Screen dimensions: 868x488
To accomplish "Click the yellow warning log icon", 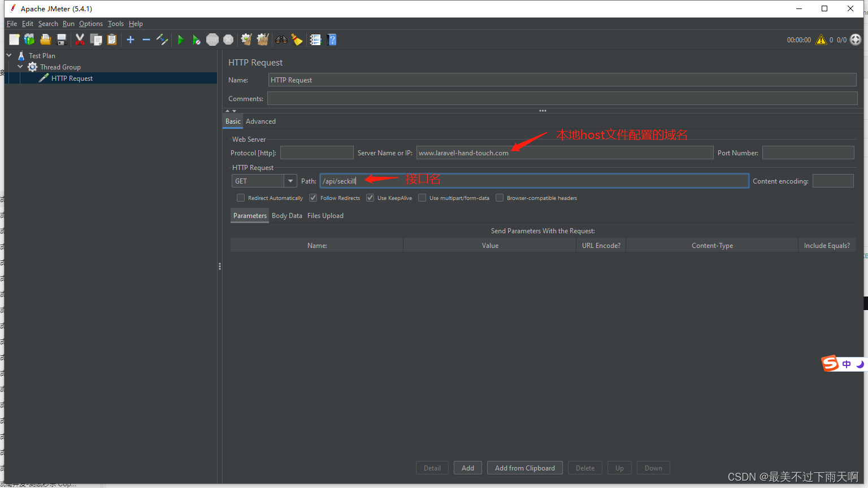I will 821,40.
